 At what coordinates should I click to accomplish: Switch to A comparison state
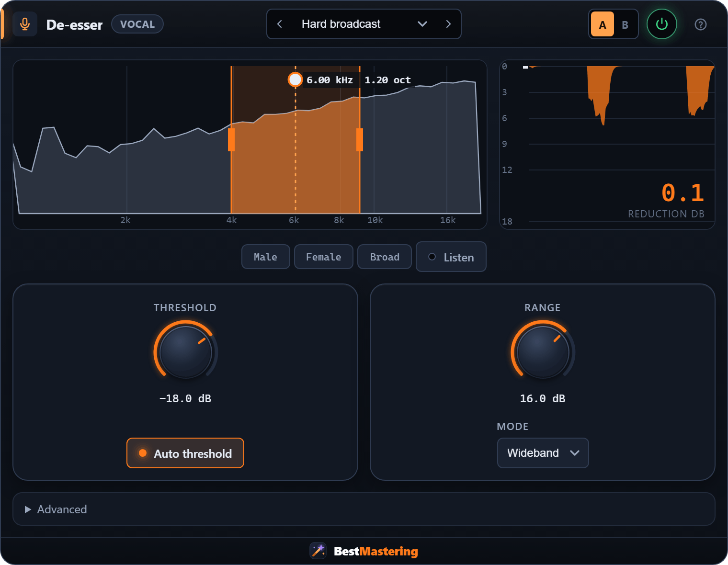[603, 24]
